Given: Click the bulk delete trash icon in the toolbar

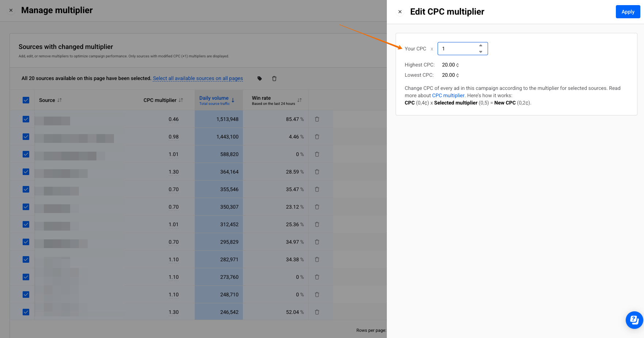Looking at the screenshot, I should coord(274,79).
